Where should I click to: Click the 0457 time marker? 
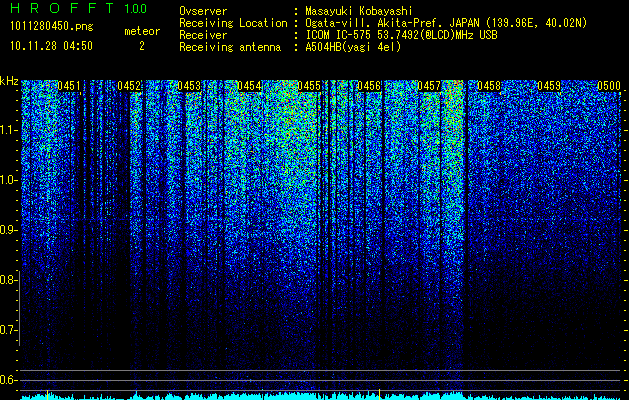point(429,86)
